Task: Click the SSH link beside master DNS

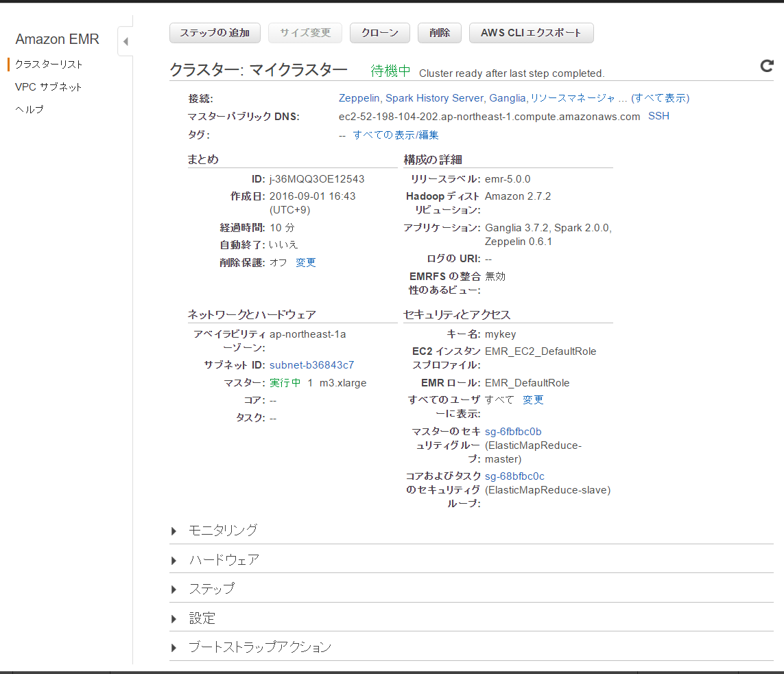Action: 658,116
